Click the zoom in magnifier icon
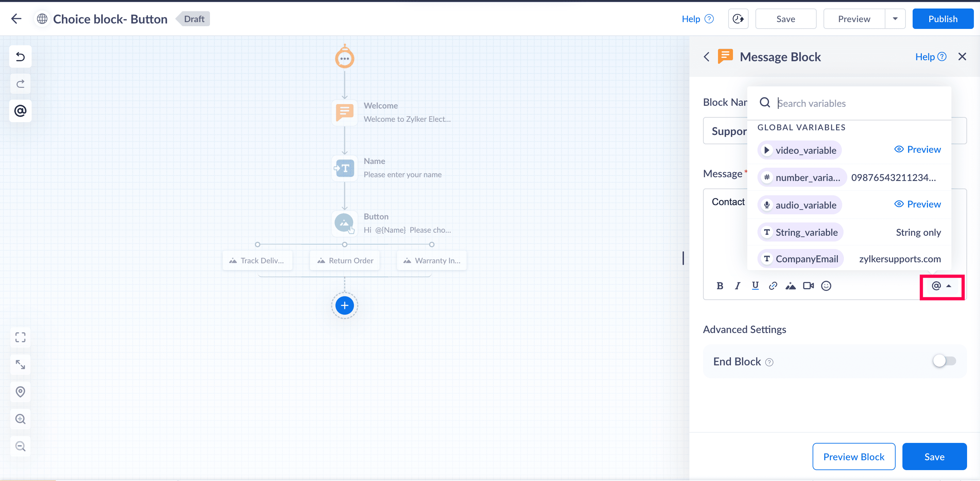980x481 pixels. (x=20, y=419)
